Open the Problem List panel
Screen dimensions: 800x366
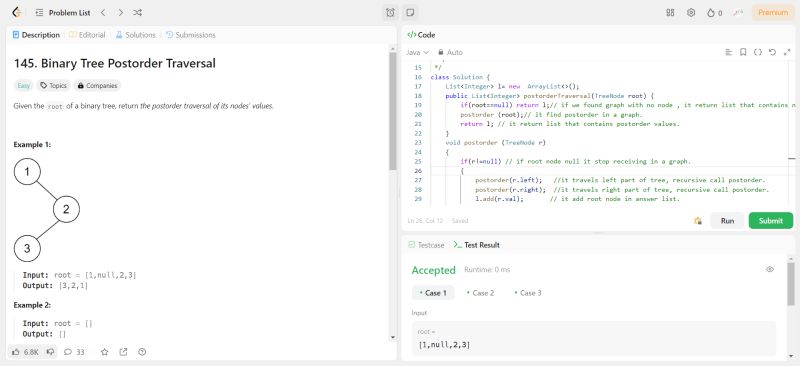(x=63, y=13)
